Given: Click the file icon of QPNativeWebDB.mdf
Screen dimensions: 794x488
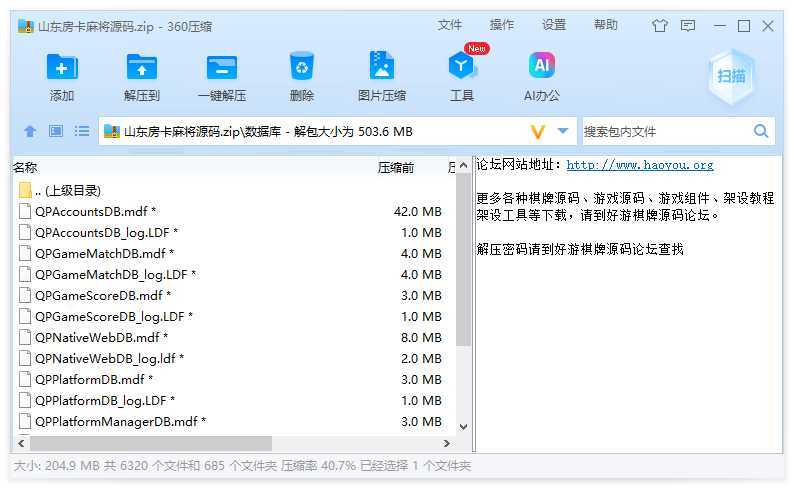Looking at the screenshot, I should [25, 337].
